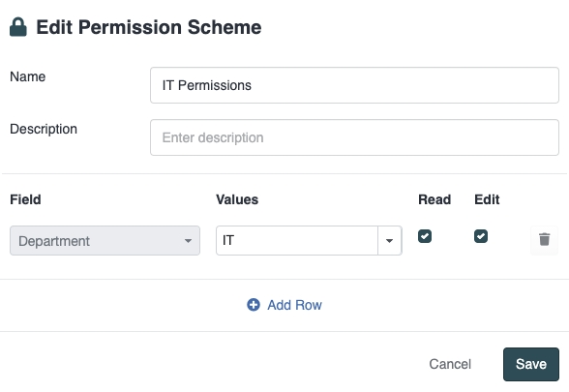Click the Edit Permission Scheme heading

coord(149,27)
